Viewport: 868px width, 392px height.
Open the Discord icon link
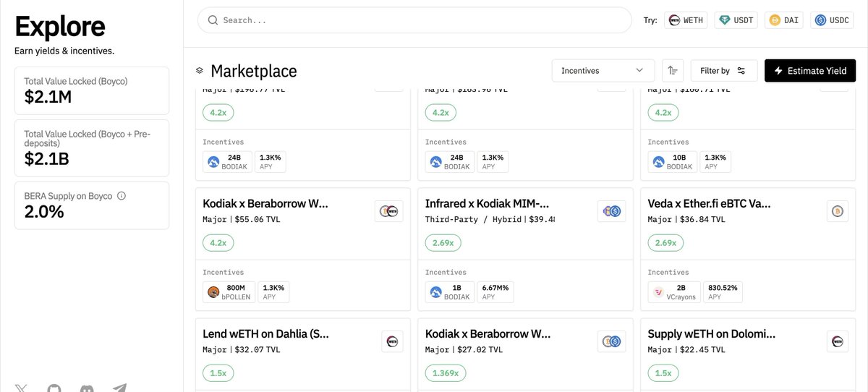[87, 388]
